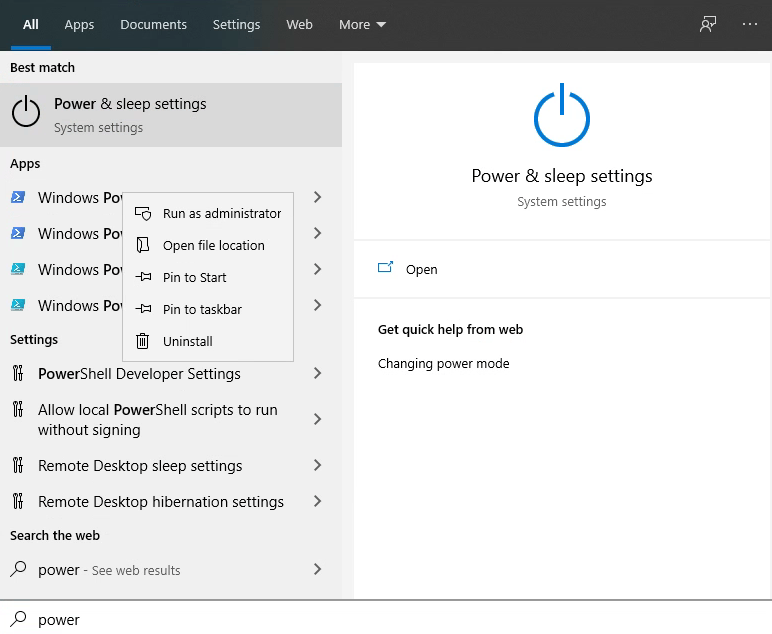Expand the power web results arrow
The width and height of the screenshot is (772, 634).
pos(318,570)
